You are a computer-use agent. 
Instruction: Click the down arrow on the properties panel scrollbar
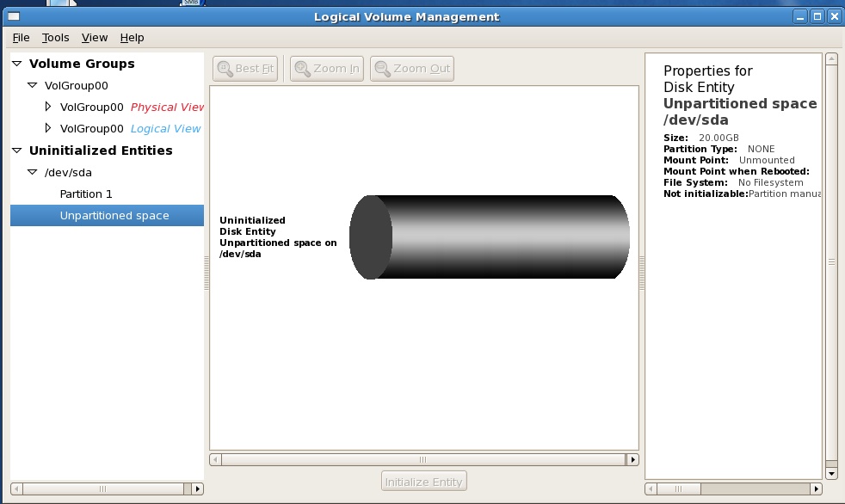click(x=831, y=473)
